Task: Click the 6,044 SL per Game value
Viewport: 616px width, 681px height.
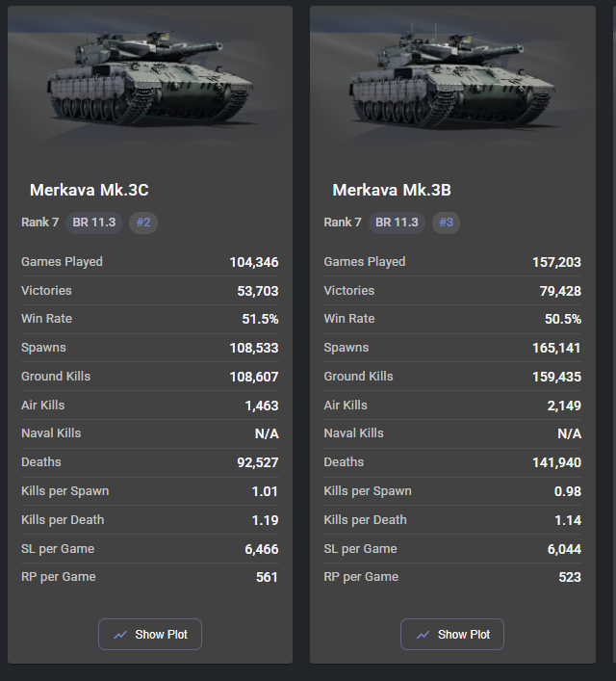Action: coord(562,549)
